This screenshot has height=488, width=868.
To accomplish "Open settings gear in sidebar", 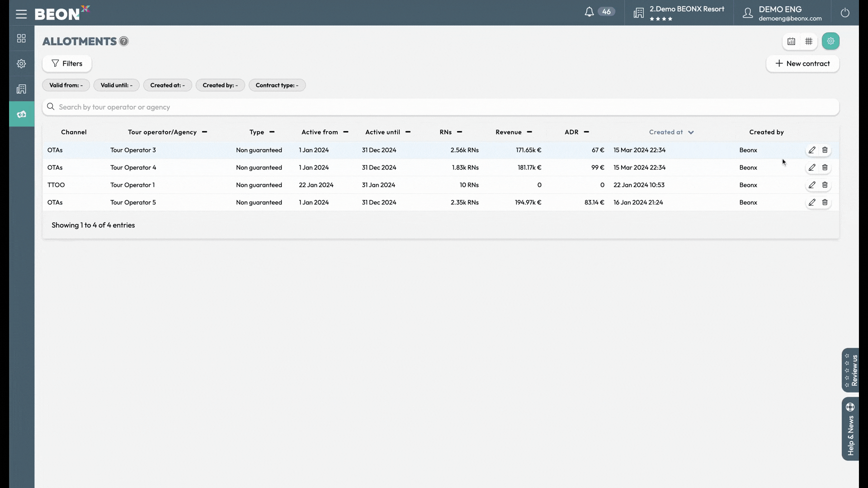I will pos(21,64).
